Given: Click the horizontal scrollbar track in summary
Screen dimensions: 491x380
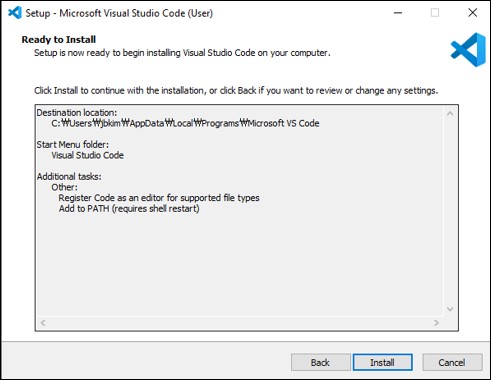Looking at the screenshot, I should [240, 323].
